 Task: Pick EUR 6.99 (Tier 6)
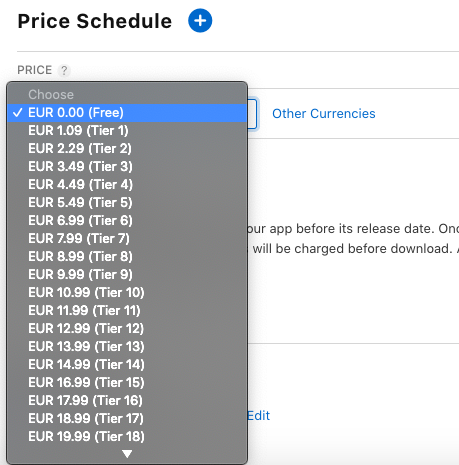tap(127, 221)
